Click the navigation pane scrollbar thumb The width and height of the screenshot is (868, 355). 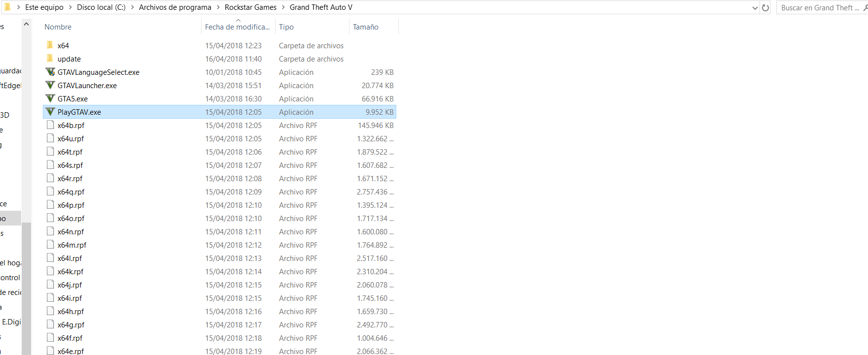[26, 289]
